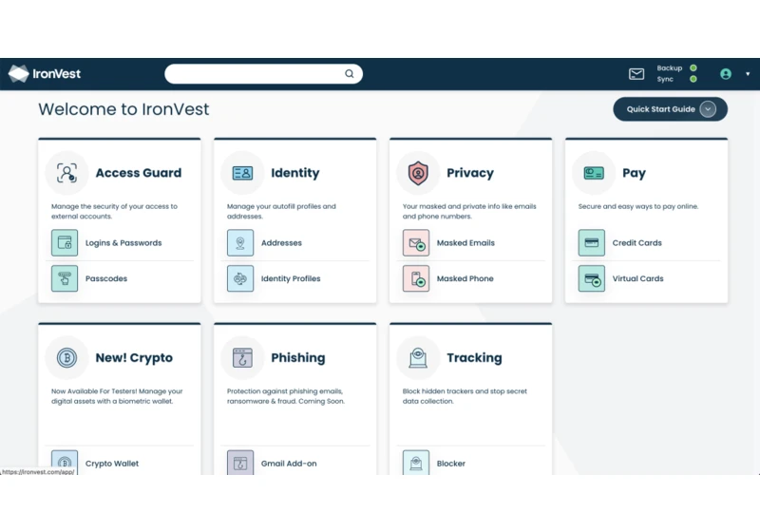Expand the Quick Start Guide chevron
Viewport: 760px width, 532px height.
pos(708,109)
